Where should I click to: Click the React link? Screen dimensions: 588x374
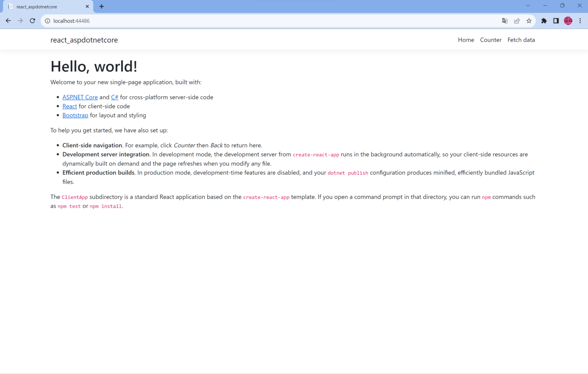click(x=70, y=106)
